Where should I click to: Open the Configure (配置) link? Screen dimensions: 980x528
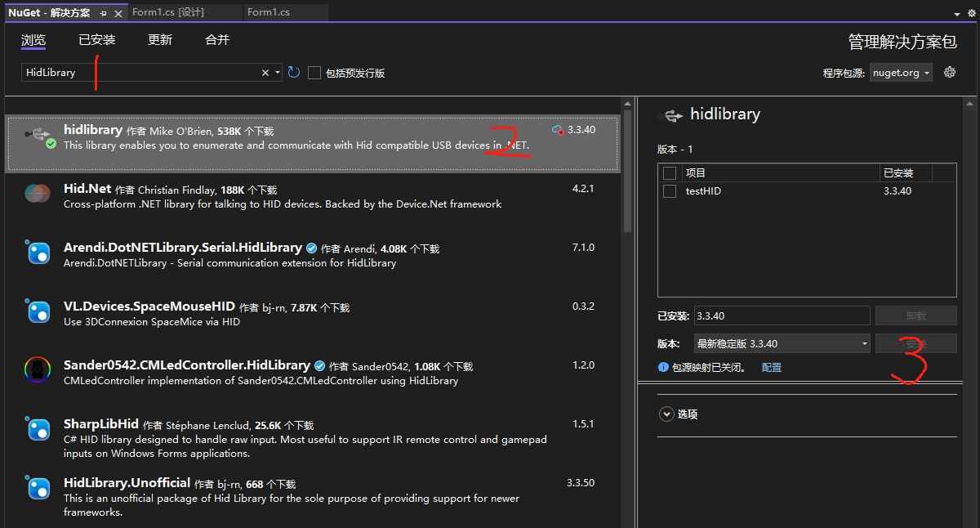click(772, 368)
